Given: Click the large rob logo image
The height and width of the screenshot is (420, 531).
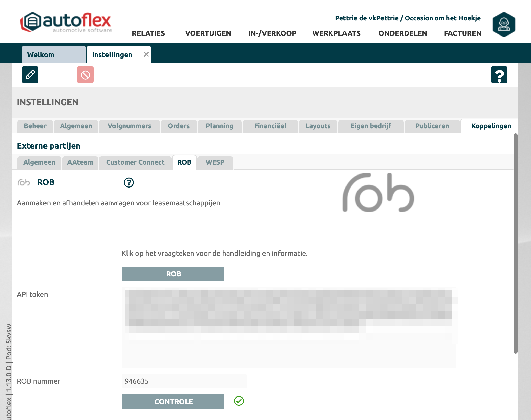Looking at the screenshot, I should point(378,192).
